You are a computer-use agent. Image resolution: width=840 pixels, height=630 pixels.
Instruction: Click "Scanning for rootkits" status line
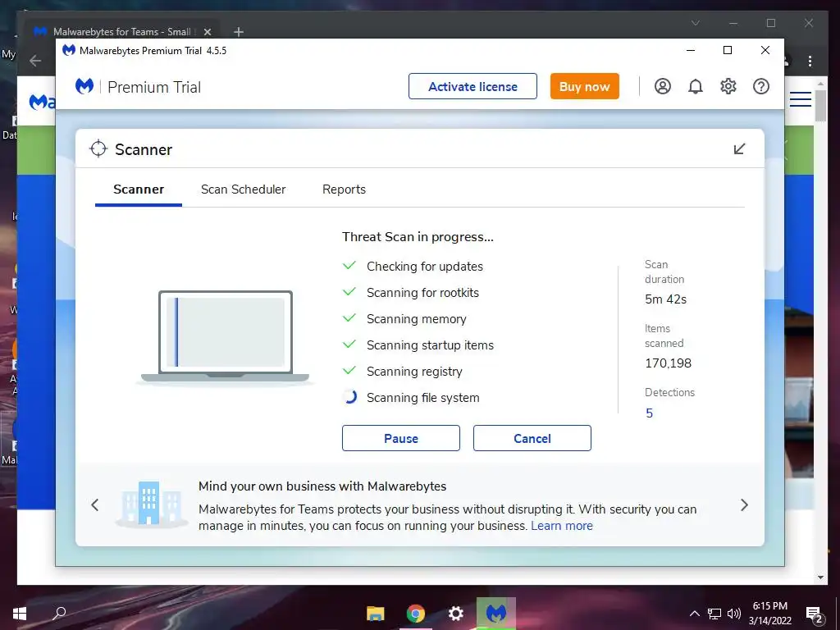coord(422,293)
